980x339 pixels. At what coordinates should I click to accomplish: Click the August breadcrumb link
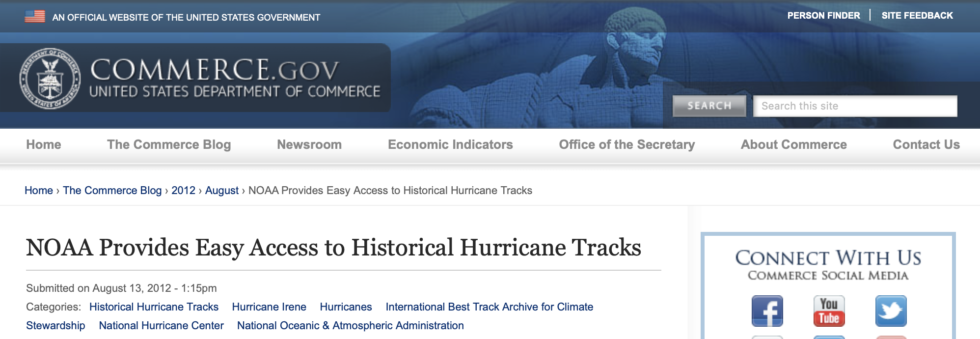[221, 191]
